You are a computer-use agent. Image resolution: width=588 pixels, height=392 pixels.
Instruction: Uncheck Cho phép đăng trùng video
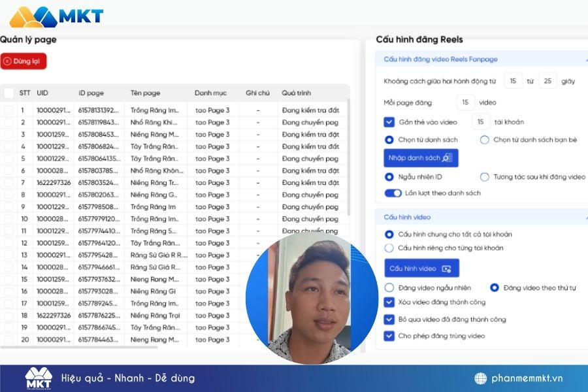389,336
